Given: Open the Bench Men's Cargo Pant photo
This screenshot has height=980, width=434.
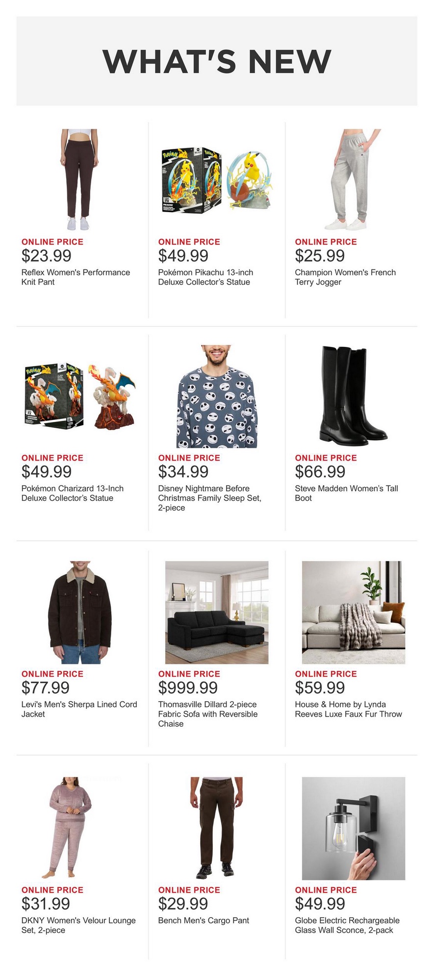Looking at the screenshot, I should (x=216, y=828).
